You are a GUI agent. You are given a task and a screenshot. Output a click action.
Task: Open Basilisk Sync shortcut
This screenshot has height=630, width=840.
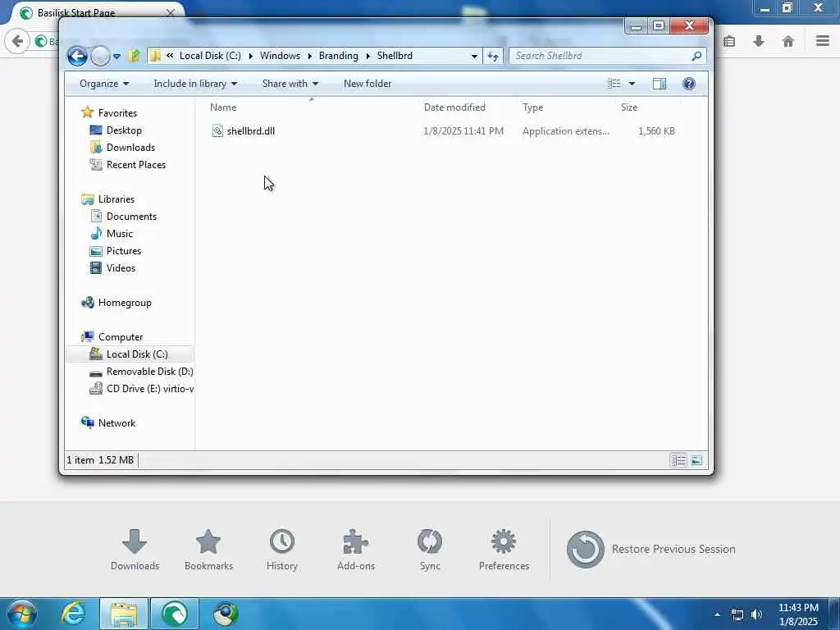(430, 550)
